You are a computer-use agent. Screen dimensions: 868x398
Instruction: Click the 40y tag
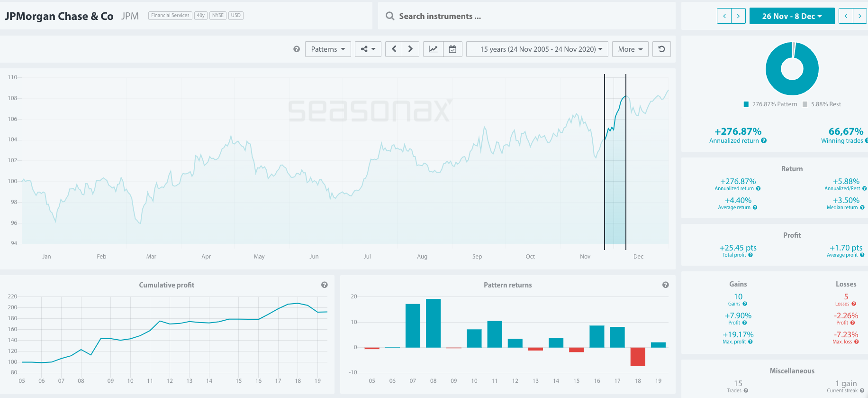(x=201, y=15)
